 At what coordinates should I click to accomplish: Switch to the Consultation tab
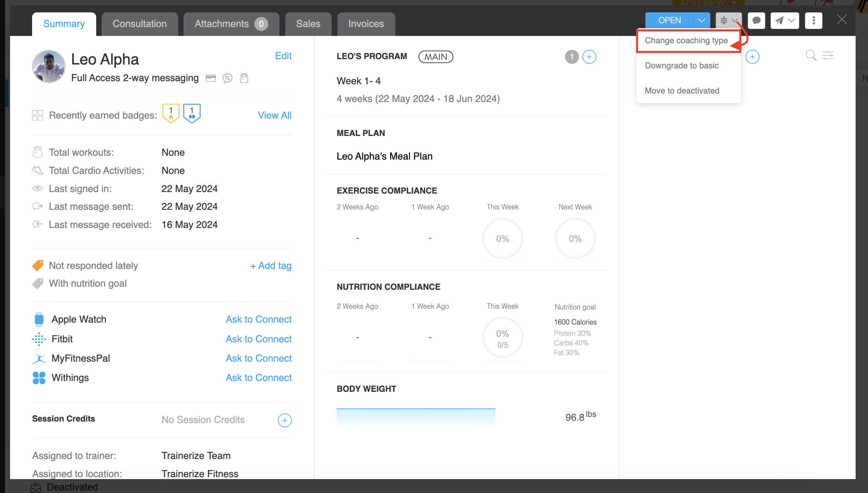click(x=140, y=24)
